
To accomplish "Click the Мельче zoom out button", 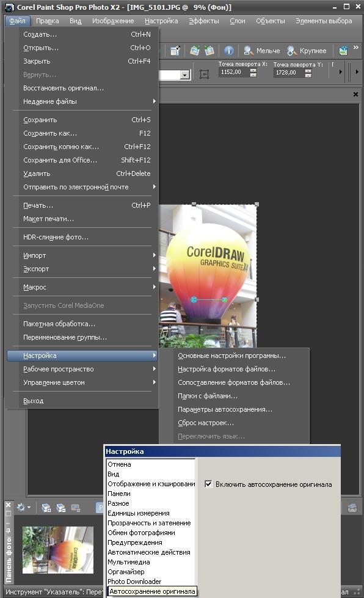I will [x=262, y=51].
